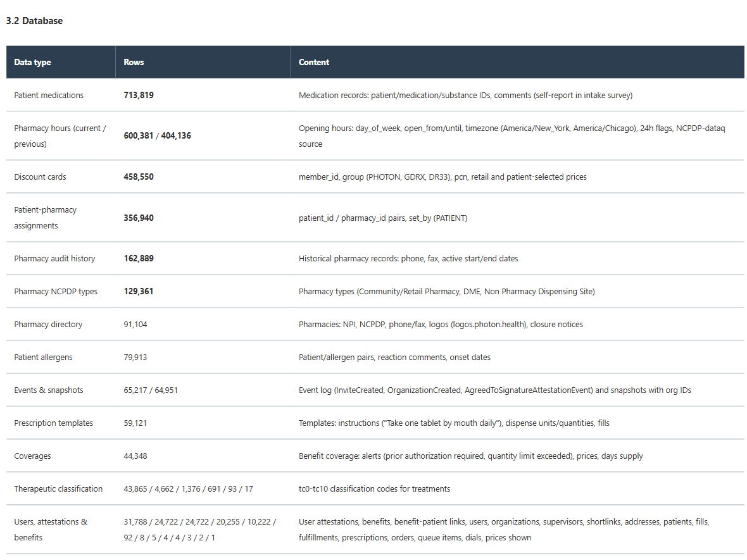Click the value starting '31,788 / 24,722'
Screen dimensions: 747x560
tap(199, 530)
